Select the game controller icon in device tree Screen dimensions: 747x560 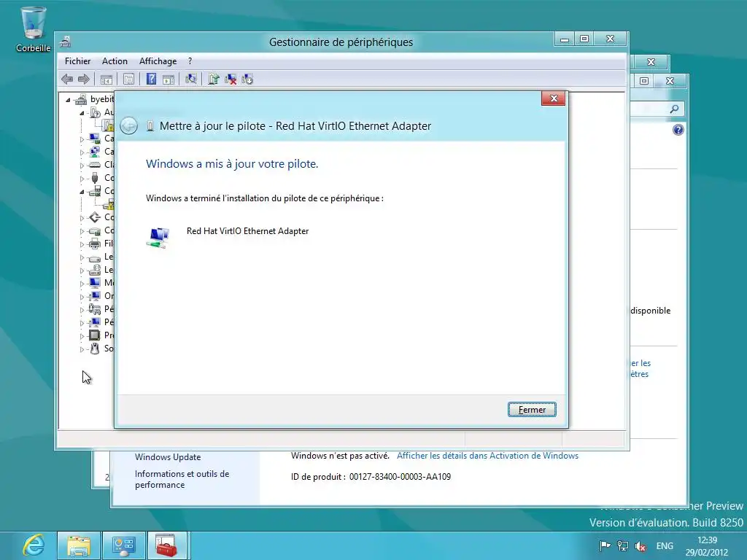[95, 309]
